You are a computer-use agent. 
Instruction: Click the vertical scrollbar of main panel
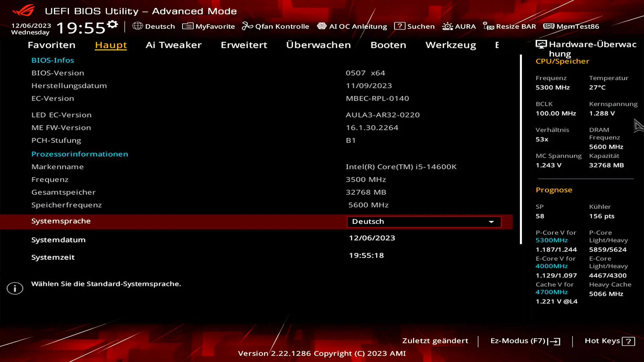click(521, 149)
